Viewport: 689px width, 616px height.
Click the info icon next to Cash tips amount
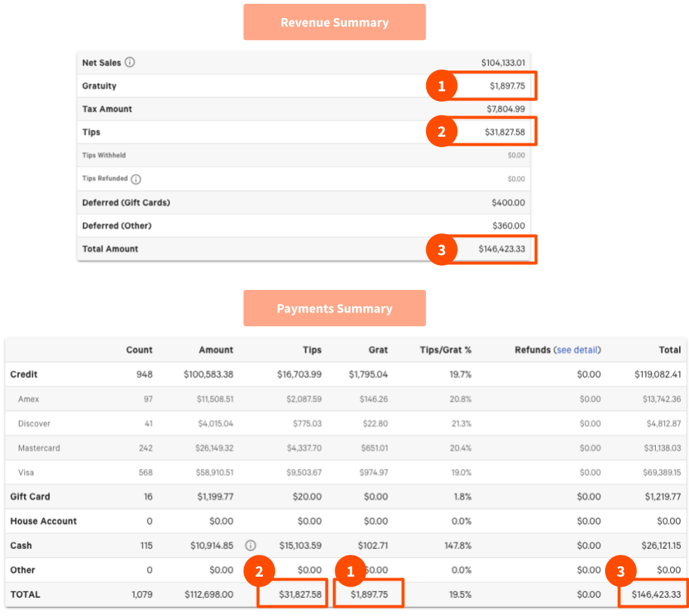[249, 545]
